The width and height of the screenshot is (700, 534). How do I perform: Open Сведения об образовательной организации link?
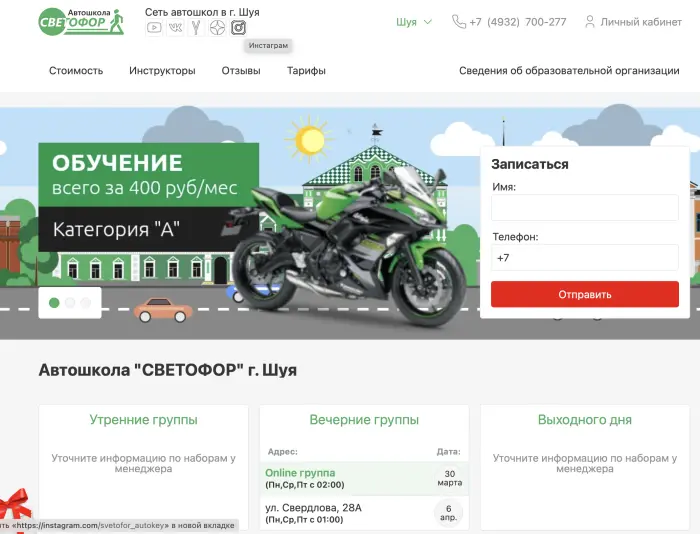coord(569,71)
